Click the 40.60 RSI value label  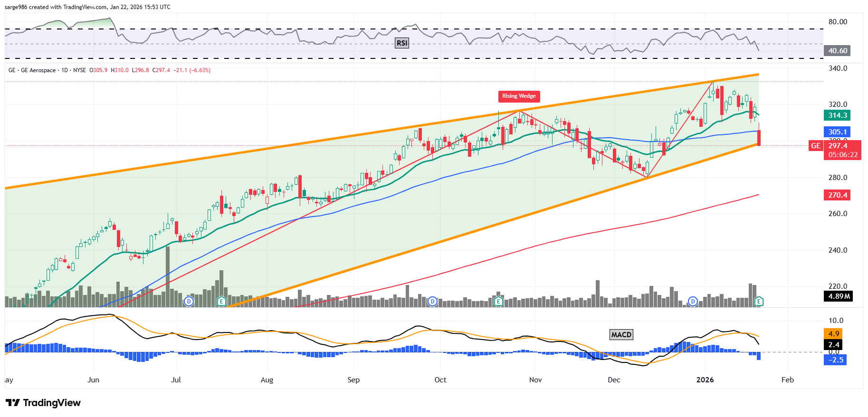point(837,51)
